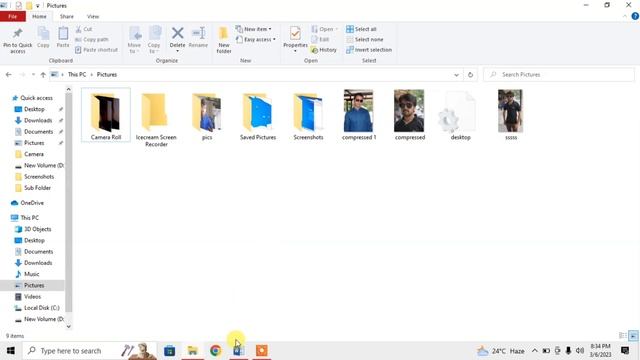Select the sssss image file

pyautogui.click(x=511, y=115)
